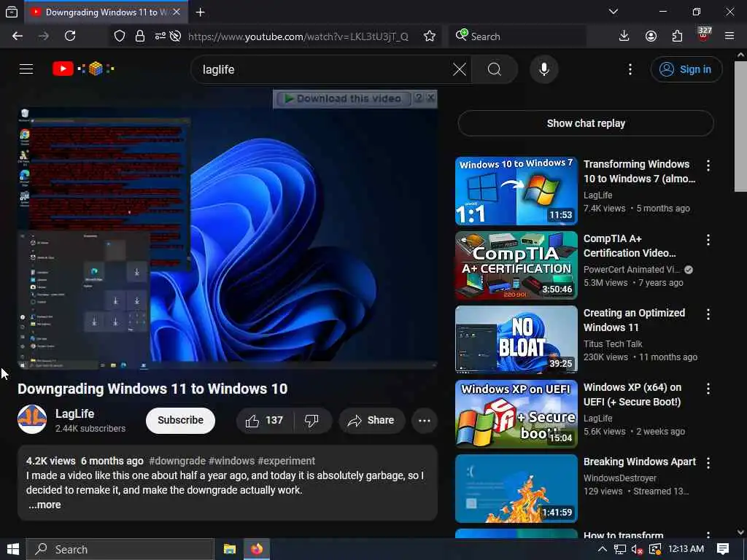Share this video
Viewport: 747px width, 560px height.
click(371, 421)
